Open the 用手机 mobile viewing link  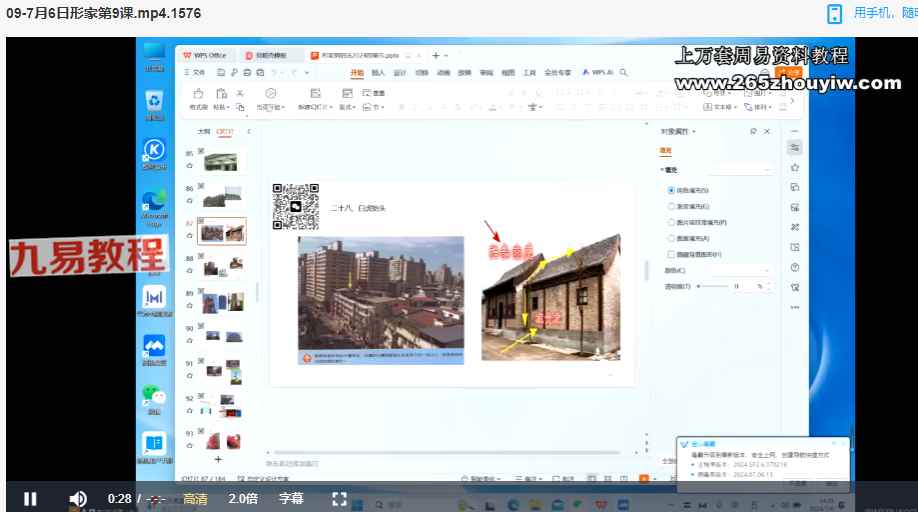click(871, 13)
